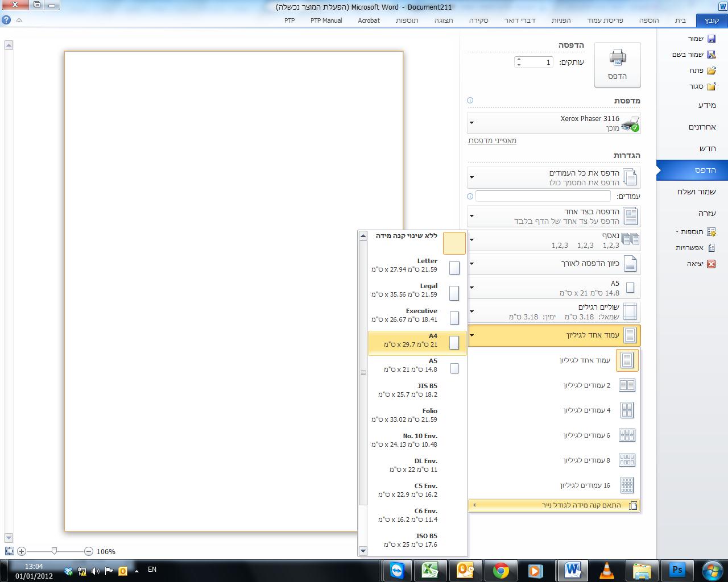Choose שמור בשם (Save As) in backstage
This screenshot has height=582, width=728.
click(694, 55)
